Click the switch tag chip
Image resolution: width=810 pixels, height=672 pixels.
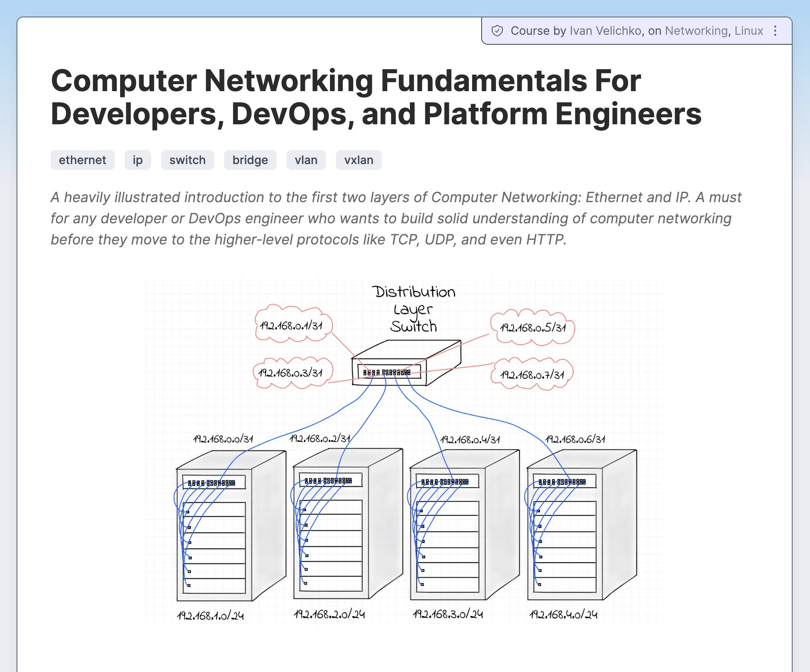187,160
